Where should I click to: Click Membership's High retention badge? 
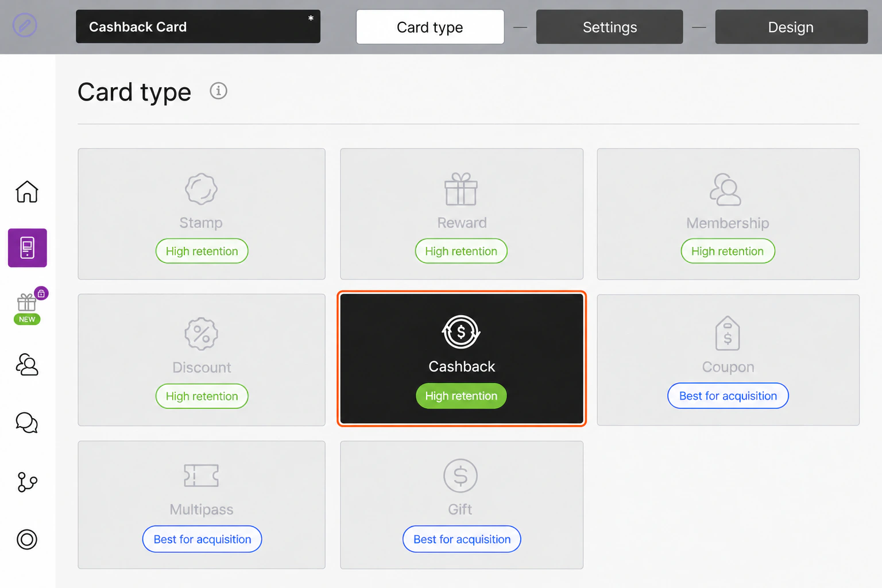[x=728, y=251]
